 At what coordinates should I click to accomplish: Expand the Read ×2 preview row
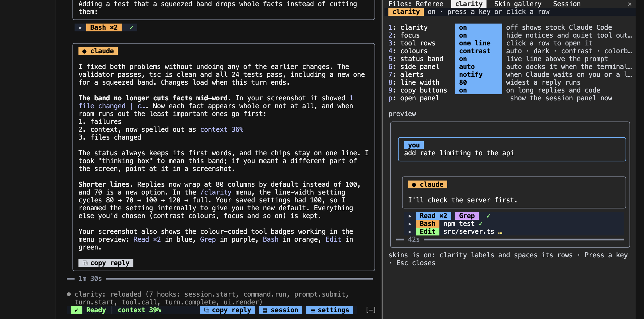(x=410, y=216)
